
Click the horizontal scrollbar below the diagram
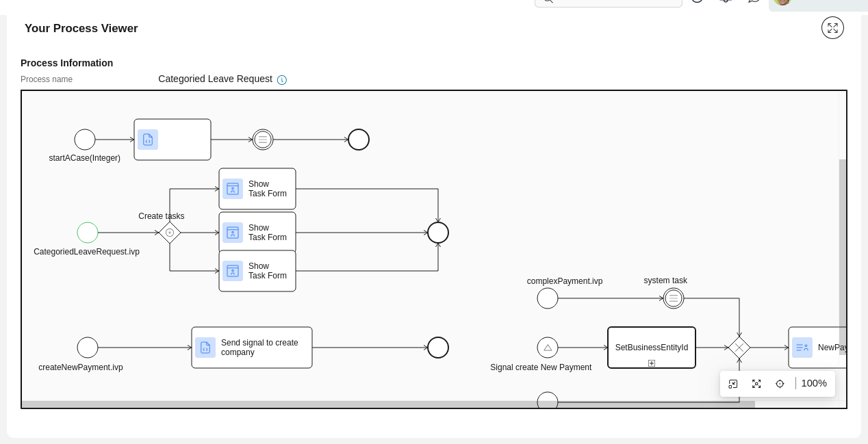388,404
